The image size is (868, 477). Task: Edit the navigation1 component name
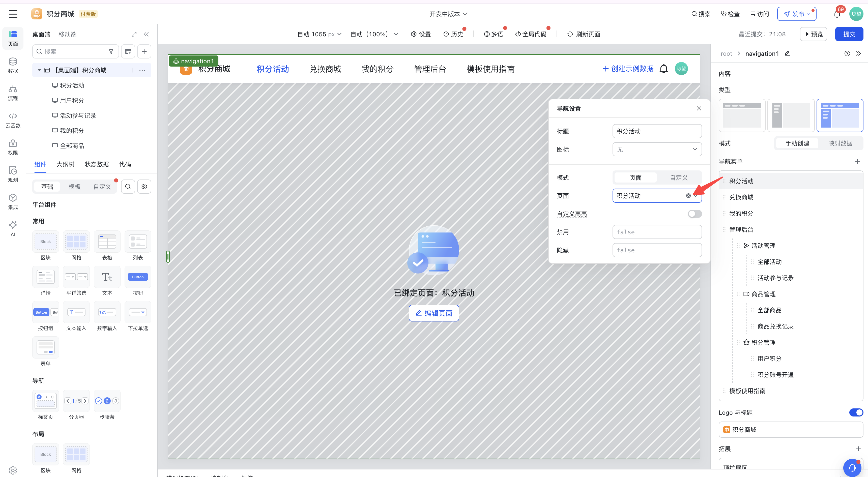point(788,53)
